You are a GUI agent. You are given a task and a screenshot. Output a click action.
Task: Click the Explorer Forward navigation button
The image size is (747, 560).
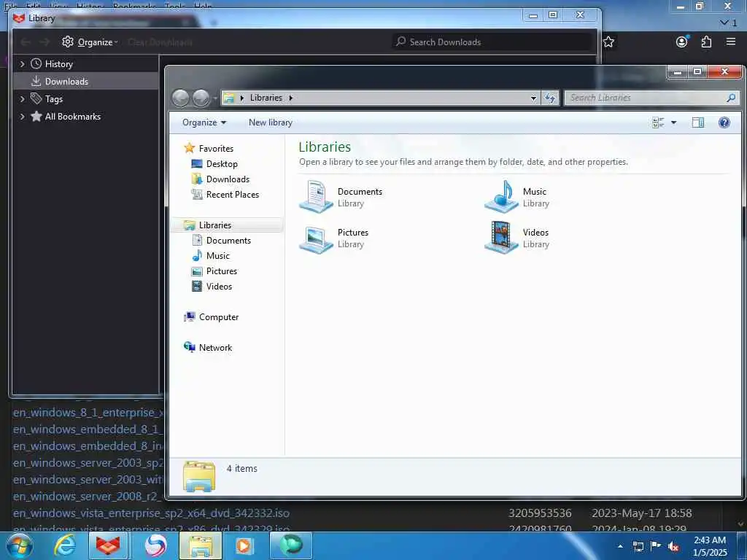(x=201, y=98)
